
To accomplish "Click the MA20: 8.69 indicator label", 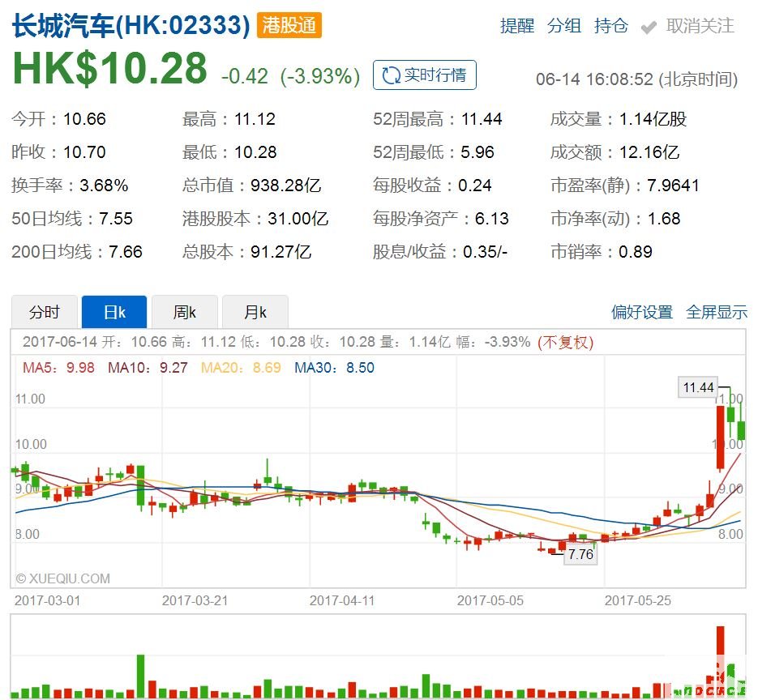I will coord(241,368).
